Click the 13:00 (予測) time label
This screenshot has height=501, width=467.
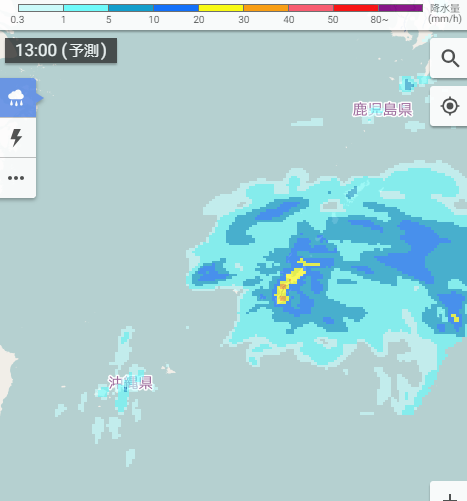[61, 50]
